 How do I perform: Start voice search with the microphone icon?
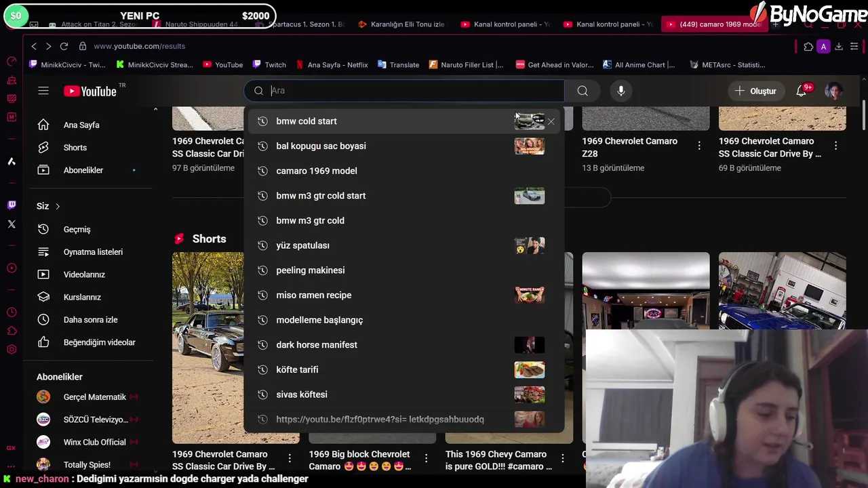coord(620,91)
